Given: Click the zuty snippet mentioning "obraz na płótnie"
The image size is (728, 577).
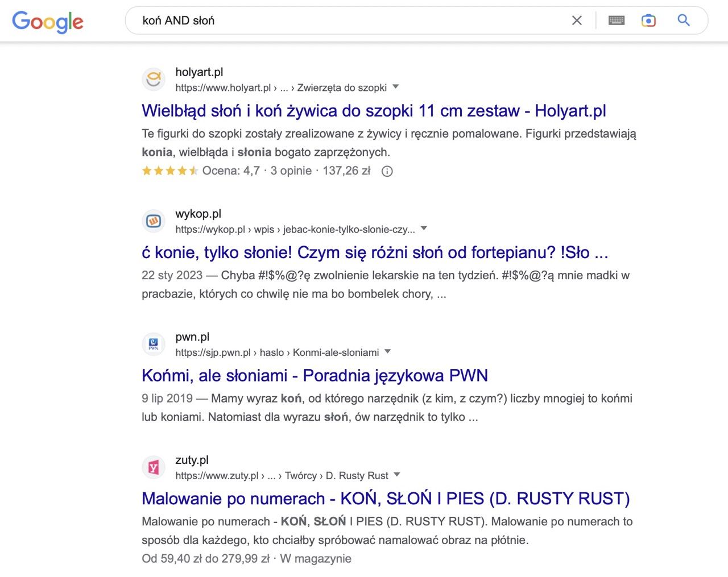Looking at the screenshot, I should (387, 530).
